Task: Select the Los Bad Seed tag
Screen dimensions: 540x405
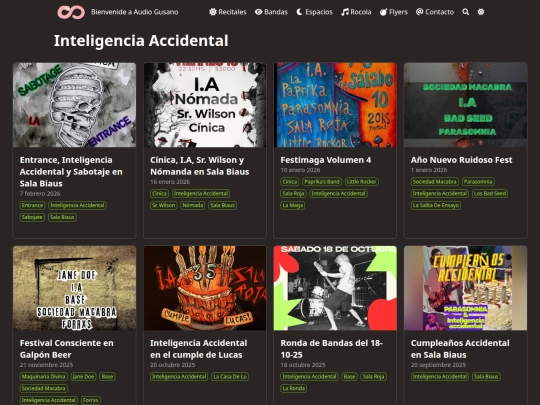Action: tap(490, 194)
